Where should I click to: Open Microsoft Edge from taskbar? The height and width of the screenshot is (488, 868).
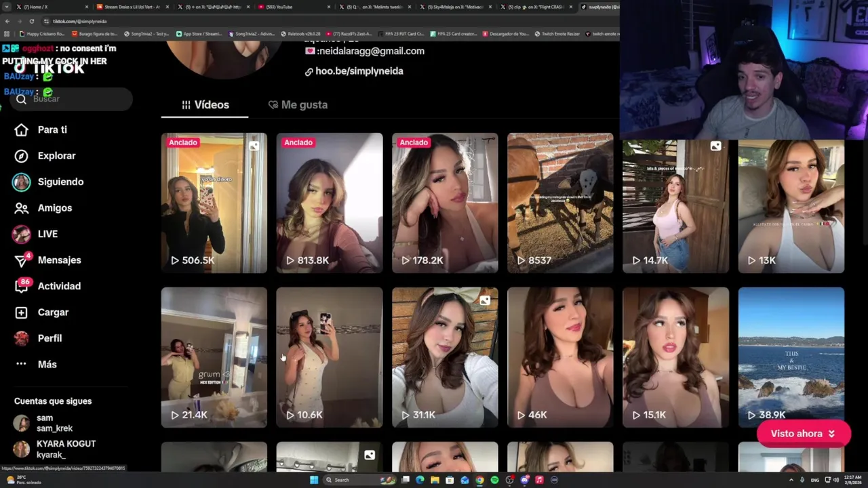420,480
